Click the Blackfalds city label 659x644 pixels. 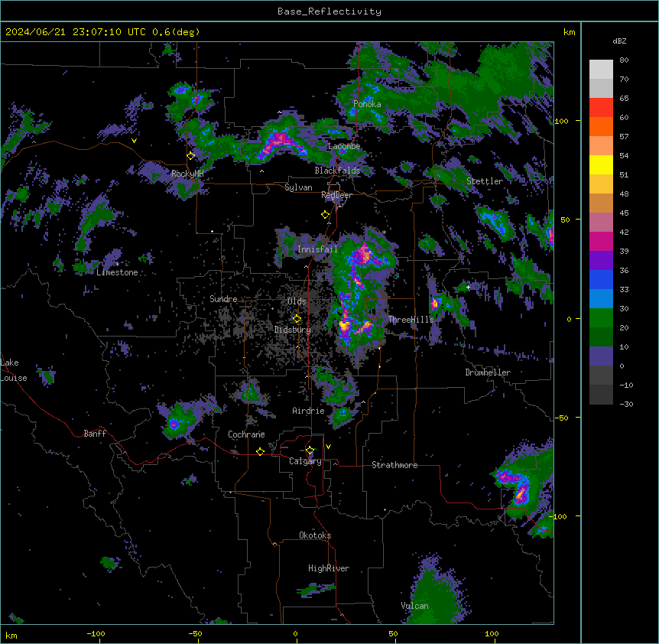[337, 171]
